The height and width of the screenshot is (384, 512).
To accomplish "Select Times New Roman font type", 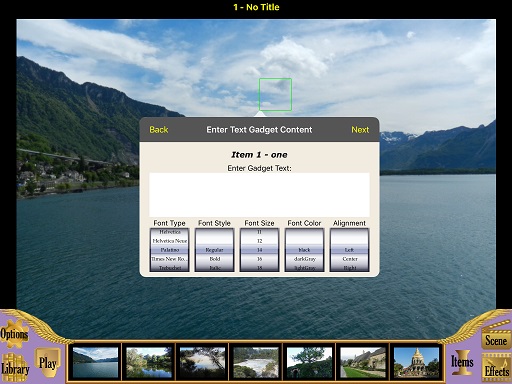I will coord(170,259).
